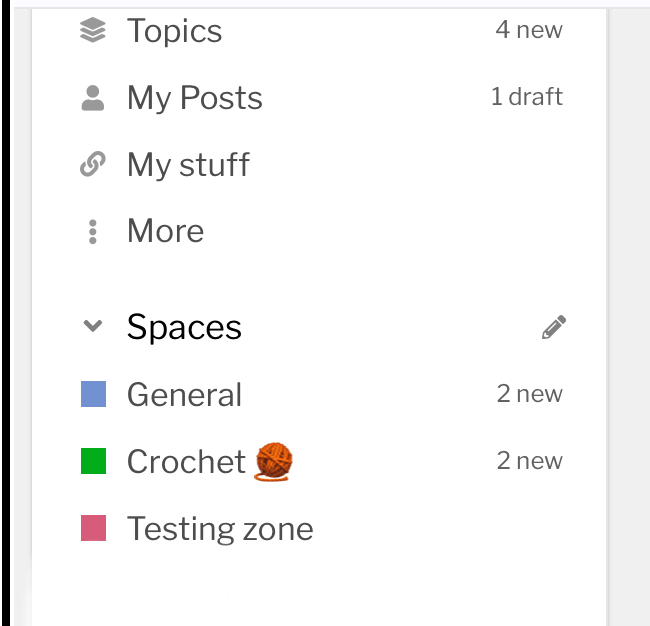Screen dimensions: 650x626
Task: Click the pencil edit icon beside Spaces
Action: point(554,327)
